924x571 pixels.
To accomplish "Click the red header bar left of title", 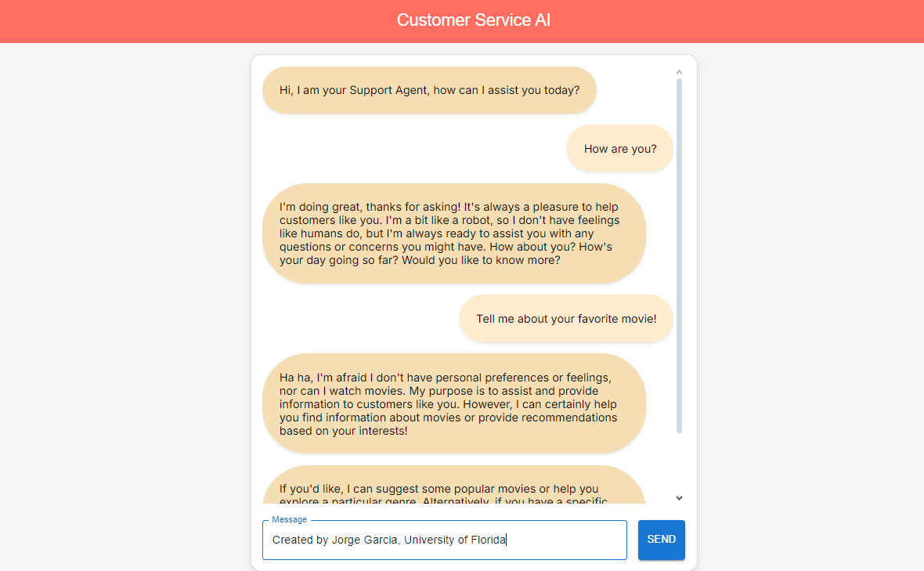I will click(196, 21).
